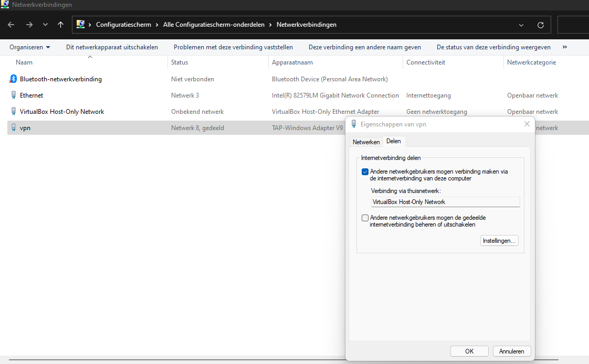Viewport: 589px width, 364px height.
Task: Close the Eigenschappen van vpn dialog
Action: 527,124
